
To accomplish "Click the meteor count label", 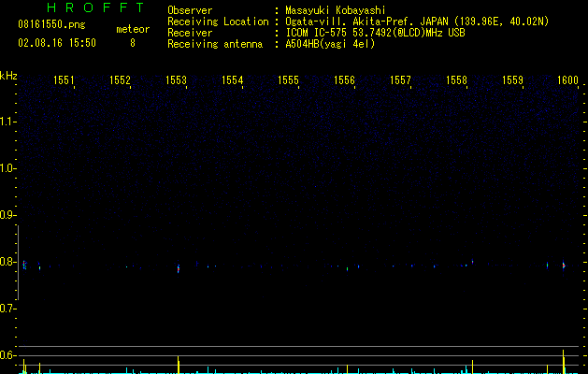I will coord(133,29).
